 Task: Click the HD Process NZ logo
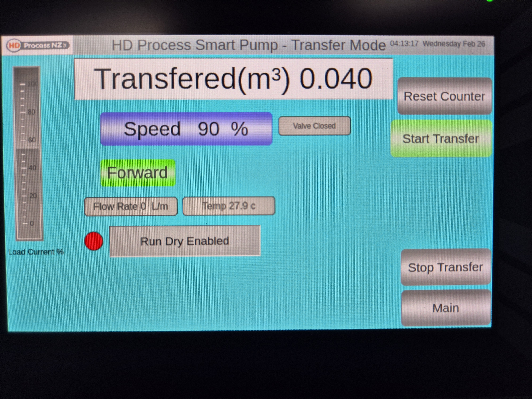[x=38, y=45]
